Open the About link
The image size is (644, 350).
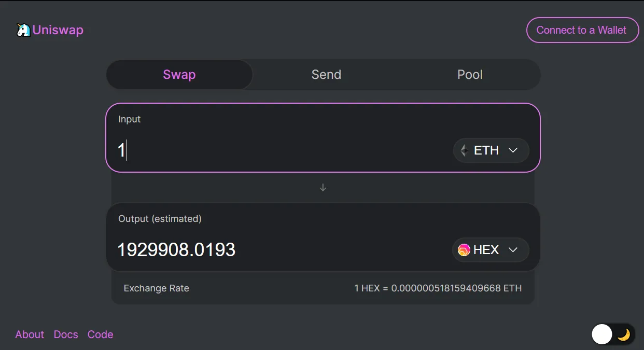tap(30, 334)
